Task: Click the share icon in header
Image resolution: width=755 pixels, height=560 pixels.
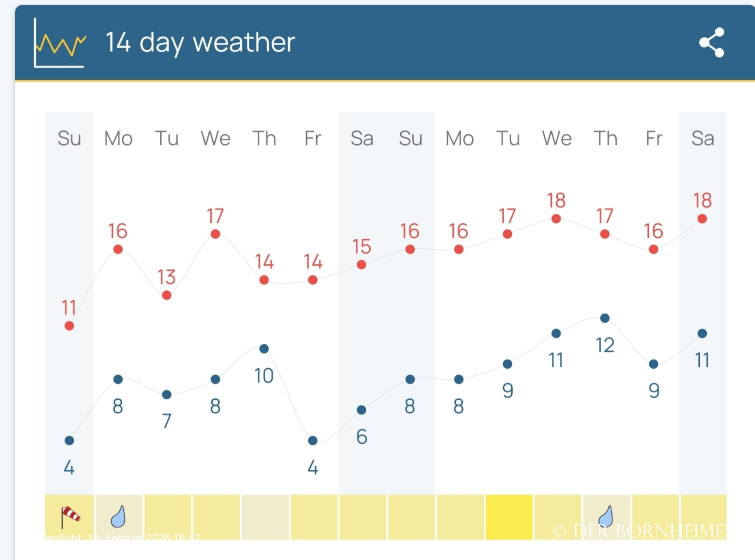Action: (x=712, y=42)
